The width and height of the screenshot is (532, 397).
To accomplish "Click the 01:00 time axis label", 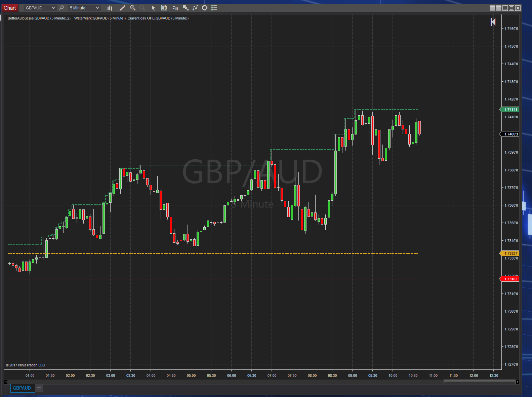I will click(30, 375).
